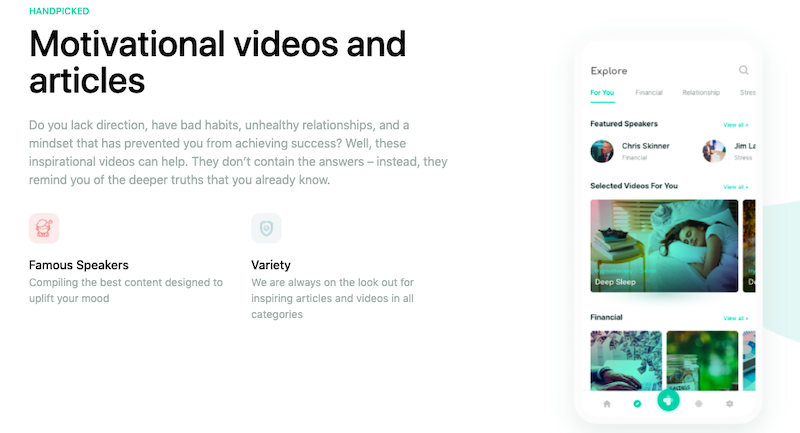Open the falling money video thumbnail
The image size is (800, 433).
(626, 361)
